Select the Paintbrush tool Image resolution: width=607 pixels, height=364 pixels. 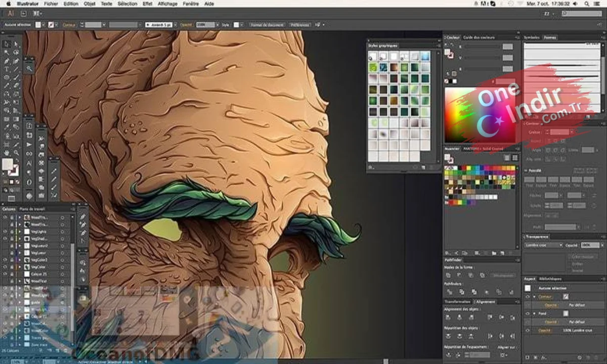click(x=17, y=77)
